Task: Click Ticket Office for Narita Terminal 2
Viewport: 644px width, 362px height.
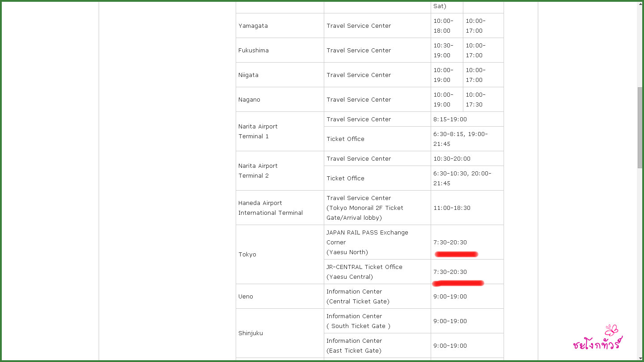Action: coord(377,178)
